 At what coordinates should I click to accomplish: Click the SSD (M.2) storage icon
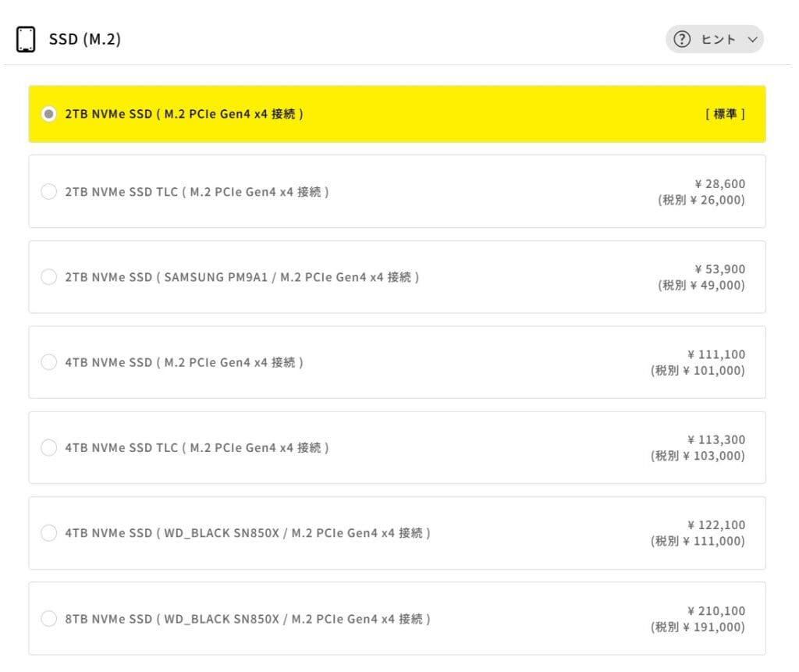tap(26, 40)
